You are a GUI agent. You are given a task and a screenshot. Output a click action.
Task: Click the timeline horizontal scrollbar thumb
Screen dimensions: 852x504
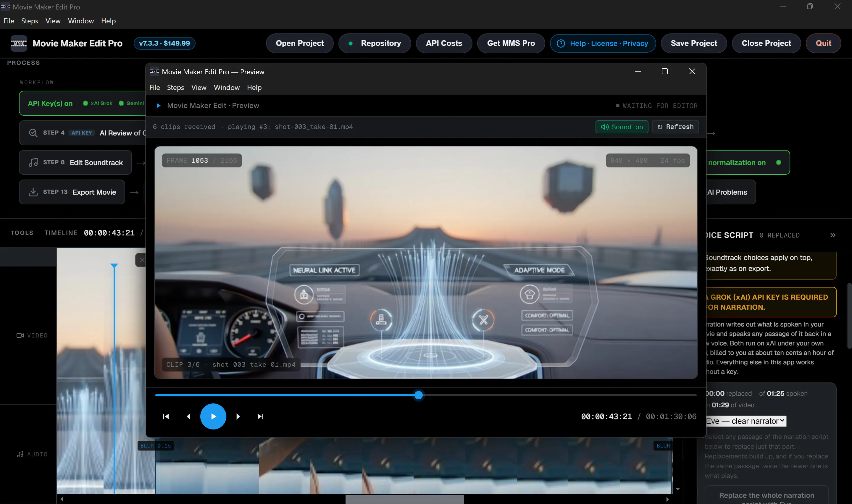(404, 499)
